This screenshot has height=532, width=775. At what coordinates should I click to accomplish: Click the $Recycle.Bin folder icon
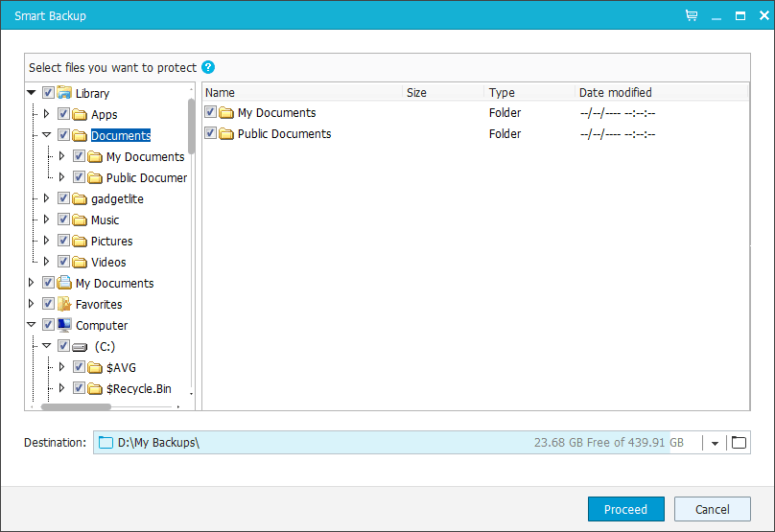point(95,389)
